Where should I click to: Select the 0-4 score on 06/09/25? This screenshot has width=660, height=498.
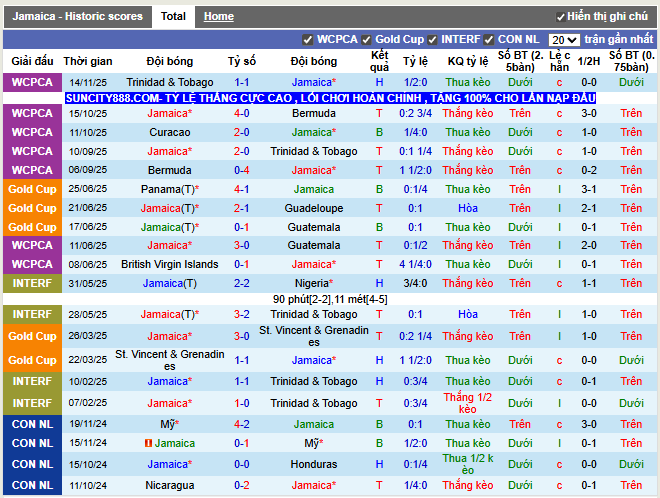click(242, 170)
